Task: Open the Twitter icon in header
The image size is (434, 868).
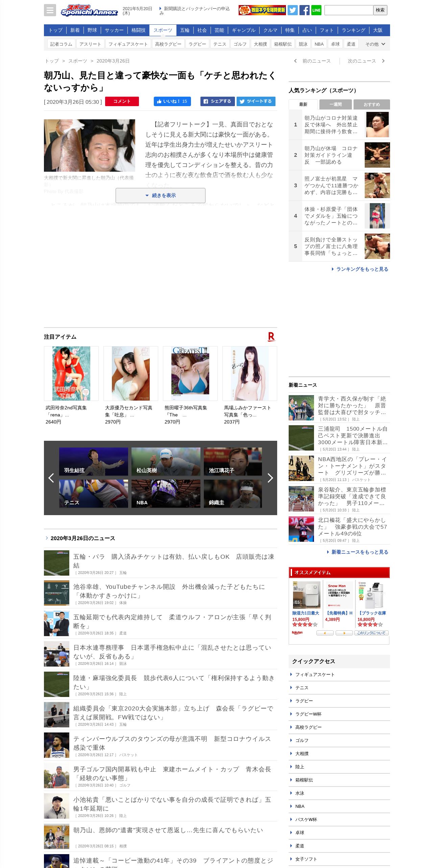Action: point(293,10)
